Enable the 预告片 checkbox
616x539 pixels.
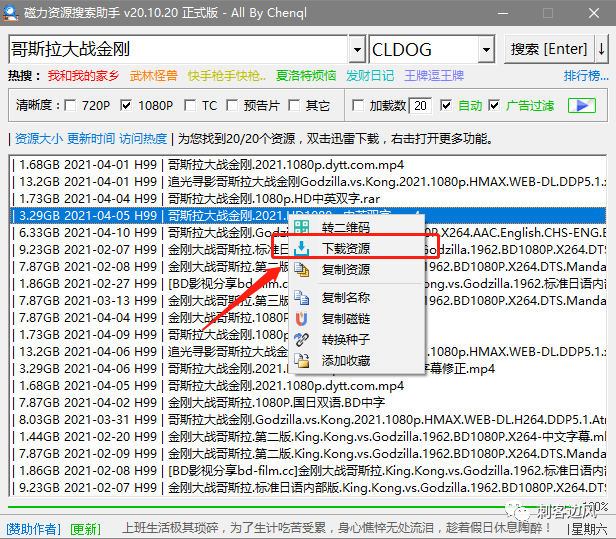[x=232, y=105]
